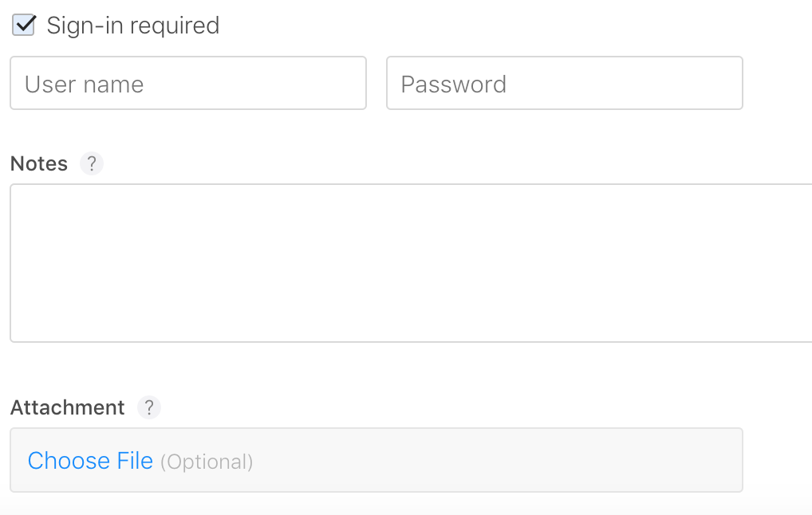This screenshot has height=515, width=812.
Task: Focus the User name input field
Action: click(188, 83)
